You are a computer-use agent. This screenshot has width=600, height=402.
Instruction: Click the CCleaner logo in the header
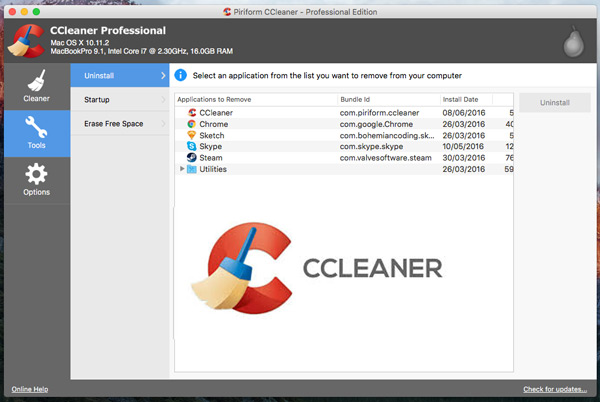point(26,41)
